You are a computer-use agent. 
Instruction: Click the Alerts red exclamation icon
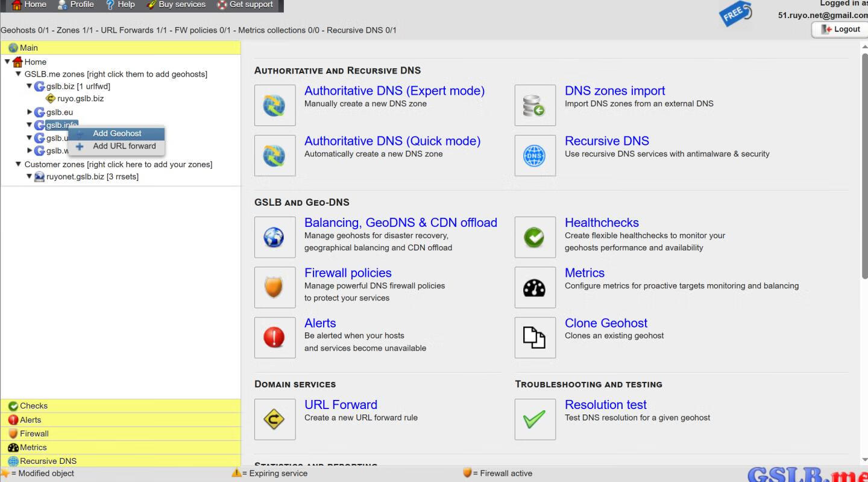pyautogui.click(x=275, y=338)
